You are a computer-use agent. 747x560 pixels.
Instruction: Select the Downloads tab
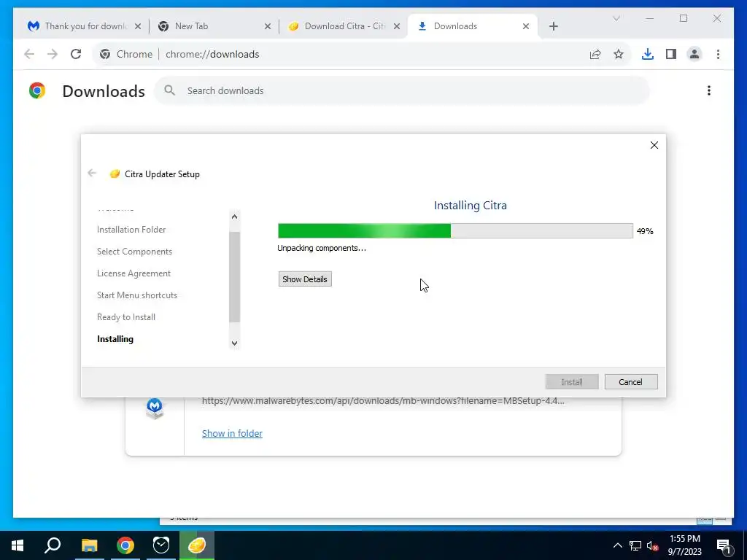[x=473, y=26]
